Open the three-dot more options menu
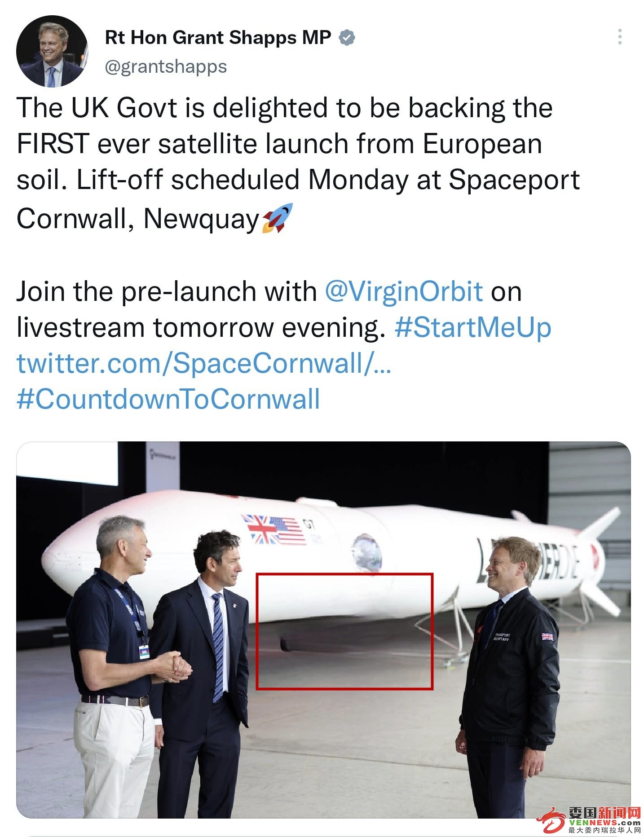Viewport: 644px width, 837px height. (x=620, y=37)
